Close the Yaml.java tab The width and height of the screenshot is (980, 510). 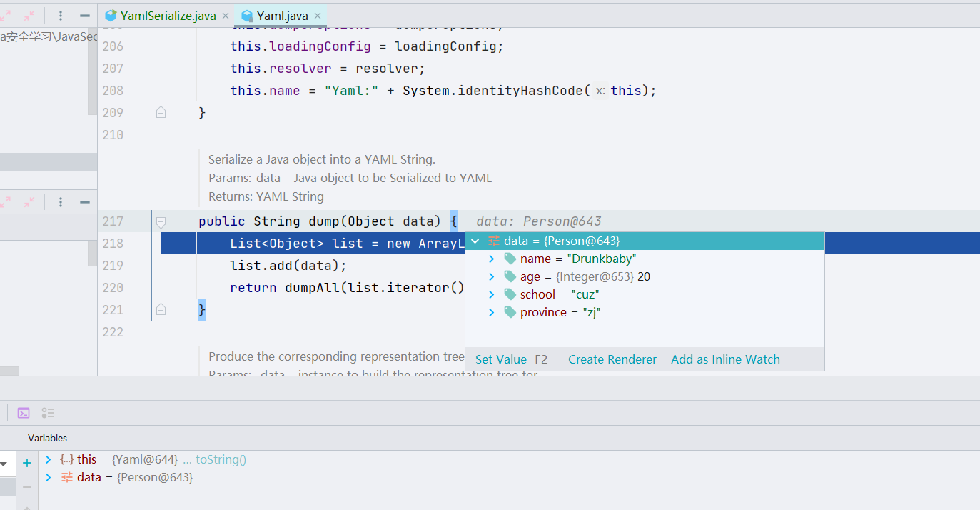(x=318, y=16)
